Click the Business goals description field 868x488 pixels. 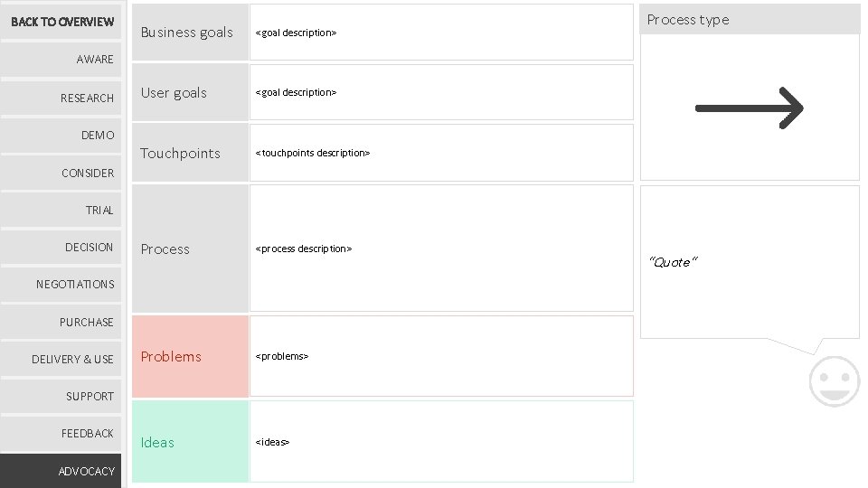click(x=441, y=33)
